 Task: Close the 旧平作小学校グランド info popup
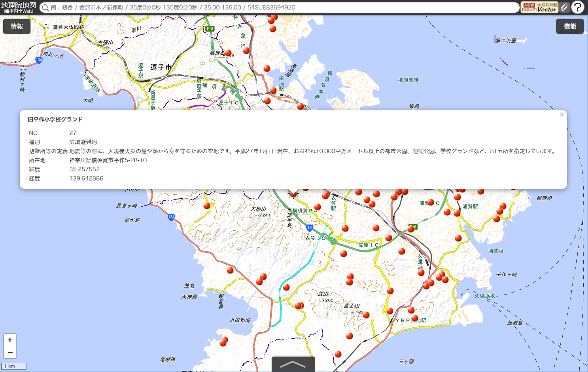tap(562, 115)
